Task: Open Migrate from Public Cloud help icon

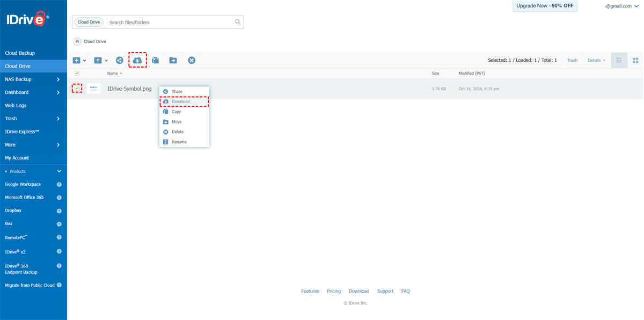Action: (x=59, y=285)
